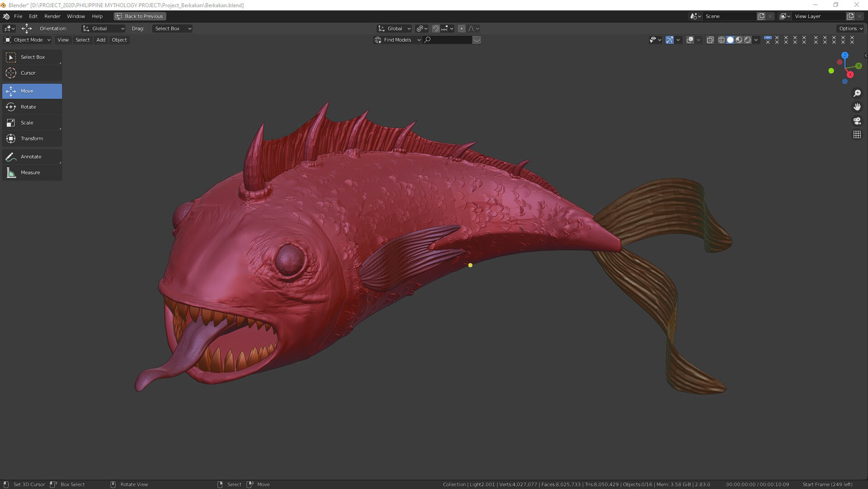
Task: Toggle proportional editing
Action: pos(462,28)
